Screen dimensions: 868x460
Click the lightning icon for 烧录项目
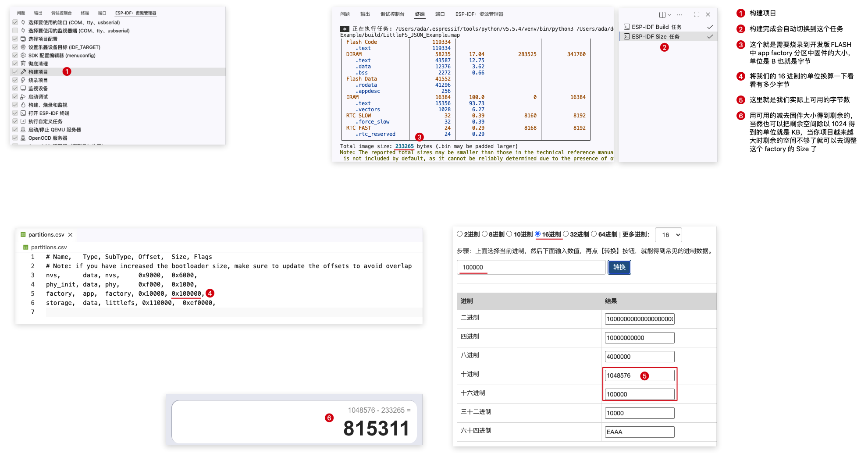23,80
